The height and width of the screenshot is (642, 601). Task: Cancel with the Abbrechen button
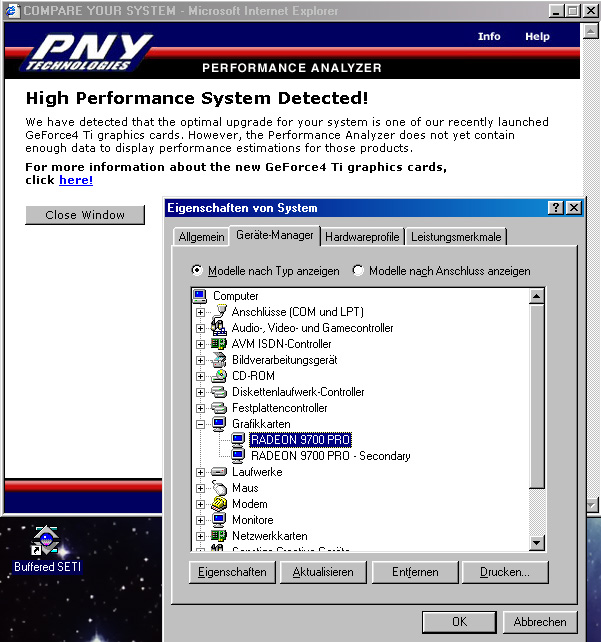[x=540, y=622]
